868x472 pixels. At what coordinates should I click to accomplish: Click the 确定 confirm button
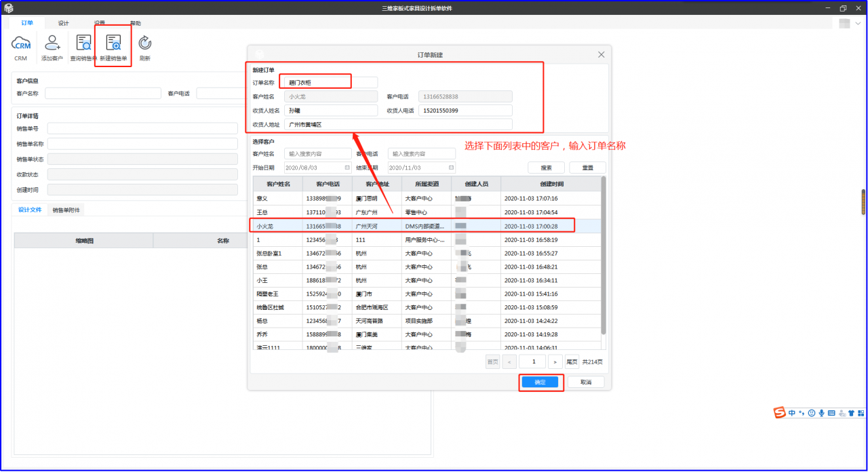tap(540, 382)
